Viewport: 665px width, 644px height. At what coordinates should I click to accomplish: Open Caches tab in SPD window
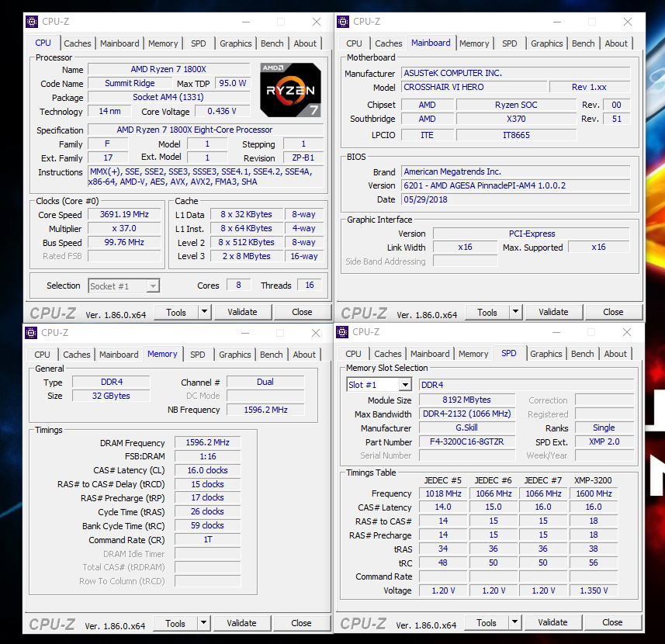[388, 354]
